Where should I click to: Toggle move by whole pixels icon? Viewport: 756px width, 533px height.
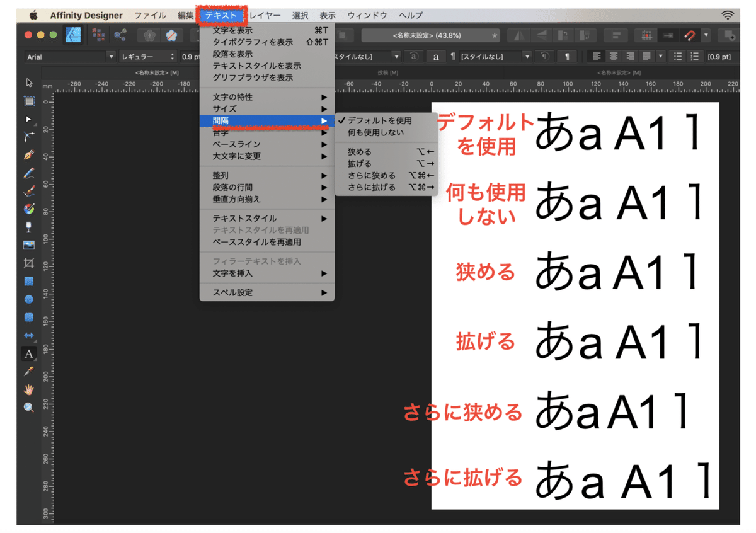point(669,35)
